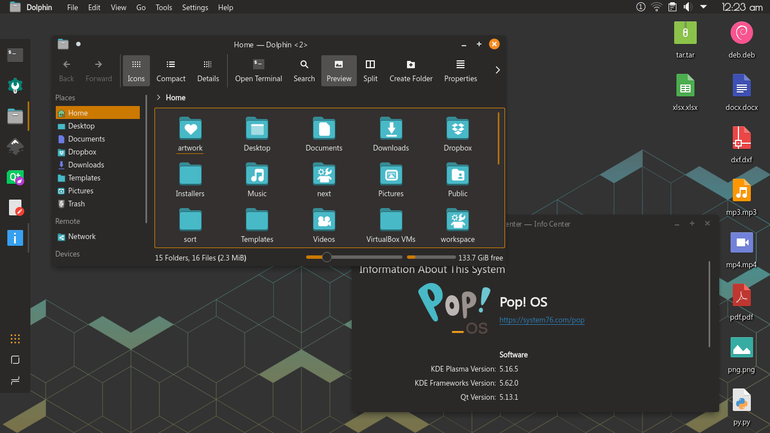770x433 pixels.
Task: Select the pdf.pdf desktop file
Action: tap(741, 303)
